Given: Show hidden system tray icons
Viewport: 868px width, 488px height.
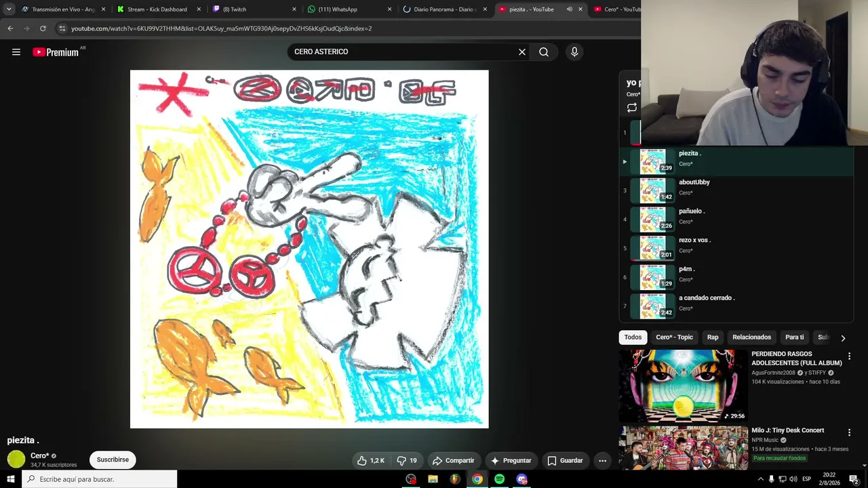Looking at the screenshot, I should point(760,479).
